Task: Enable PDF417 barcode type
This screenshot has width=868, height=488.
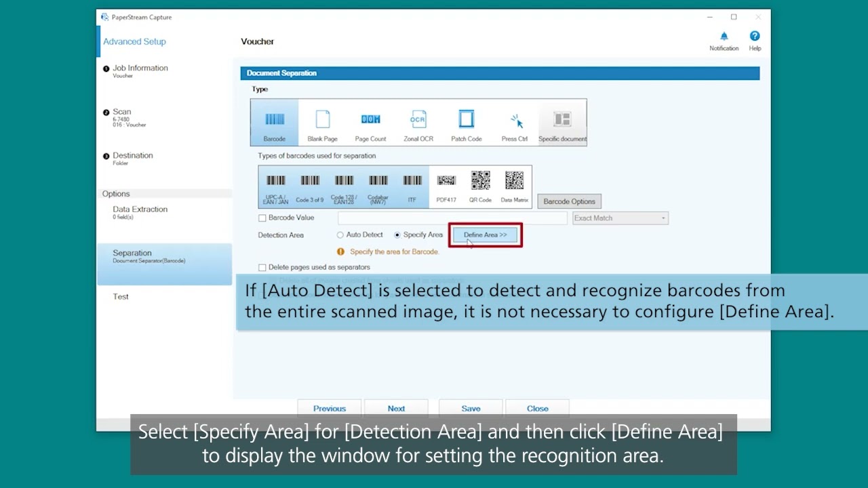Action: coord(446,186)
